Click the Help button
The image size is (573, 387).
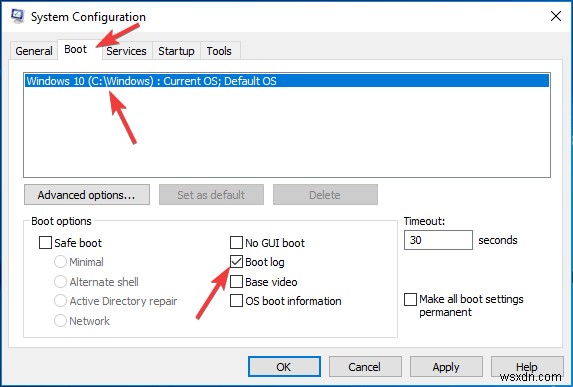coord(527,367)
